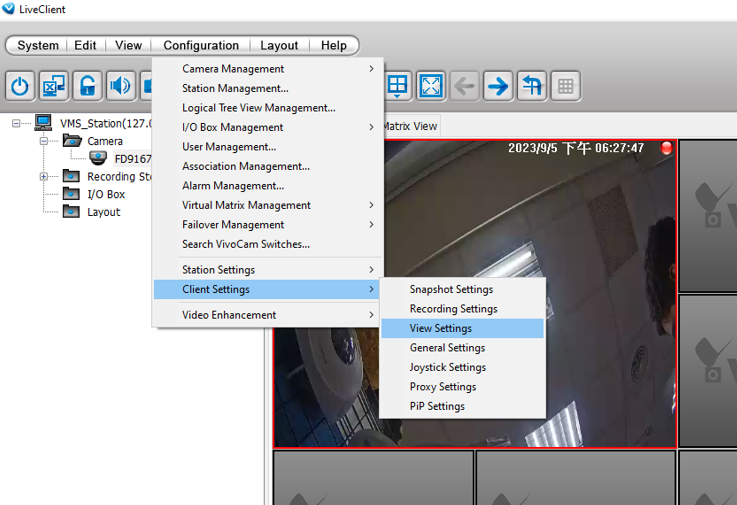
Task: Click the I/O Box folder icon
Action: (71, 194)
